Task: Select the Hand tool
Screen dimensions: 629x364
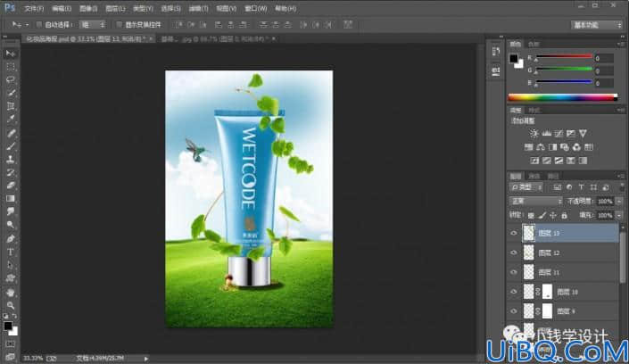Action: pos(11,292)
